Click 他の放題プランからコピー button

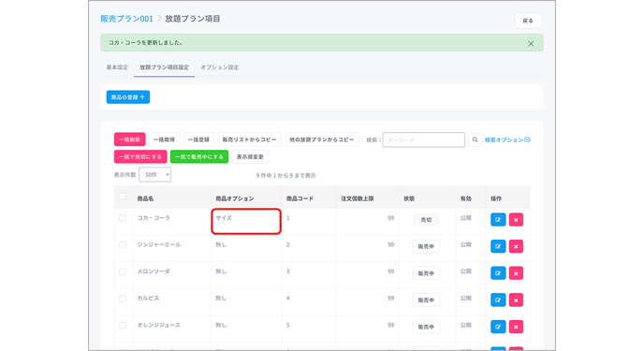322,139
